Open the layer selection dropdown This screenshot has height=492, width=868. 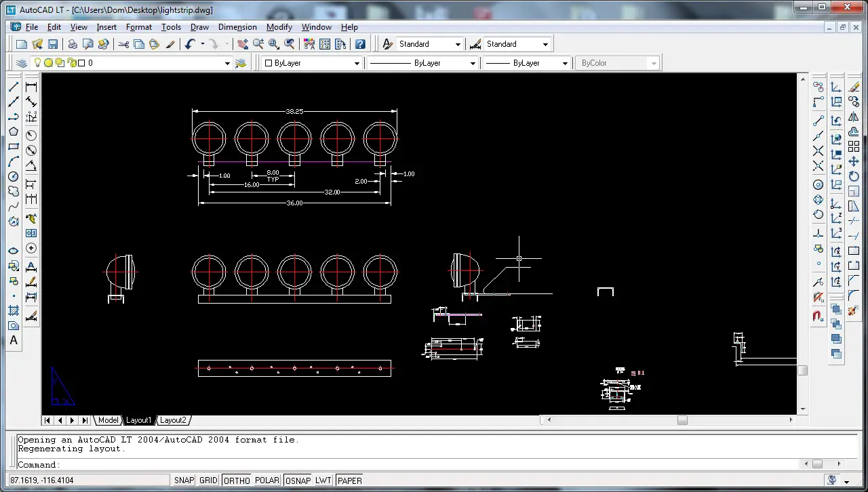pyautogui.click(x=227, y=63)
